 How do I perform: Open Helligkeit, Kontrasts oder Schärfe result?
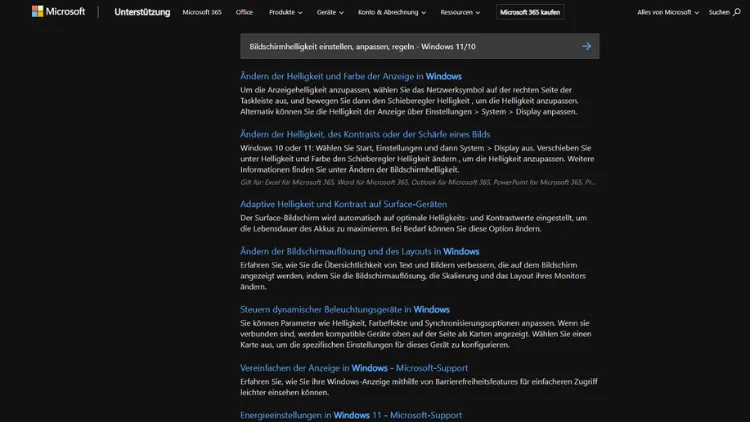point(365,134)
